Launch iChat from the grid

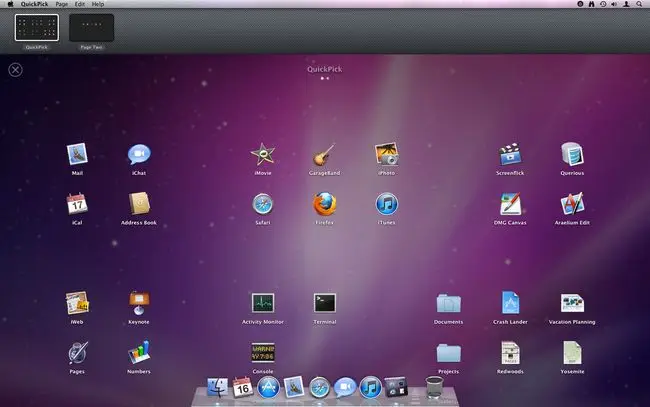(139, 154)
